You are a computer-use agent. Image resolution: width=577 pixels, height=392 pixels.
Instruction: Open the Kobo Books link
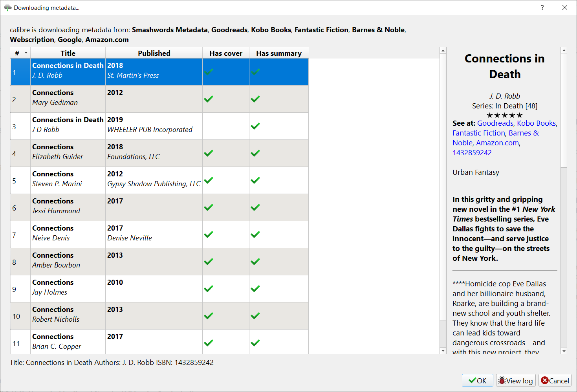[536, 123]
